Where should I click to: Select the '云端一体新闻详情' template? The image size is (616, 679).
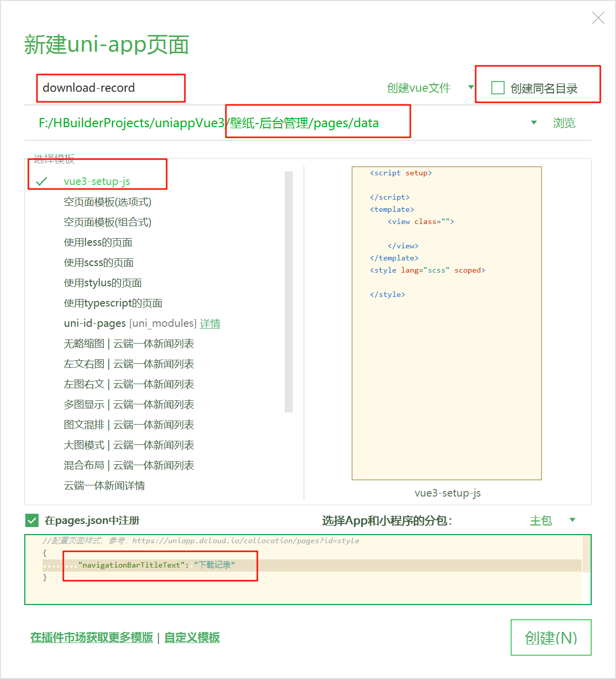point(104,485)
